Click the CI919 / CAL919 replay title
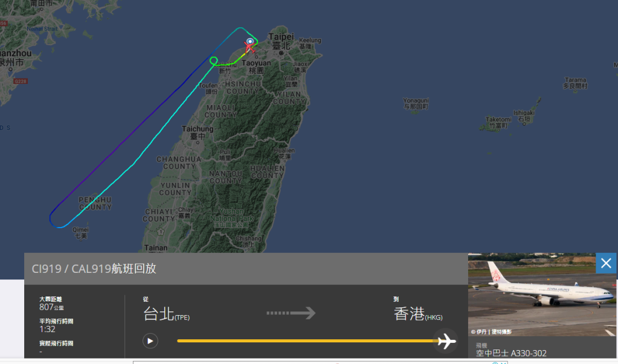618x364 pixels. pos(94,269)
